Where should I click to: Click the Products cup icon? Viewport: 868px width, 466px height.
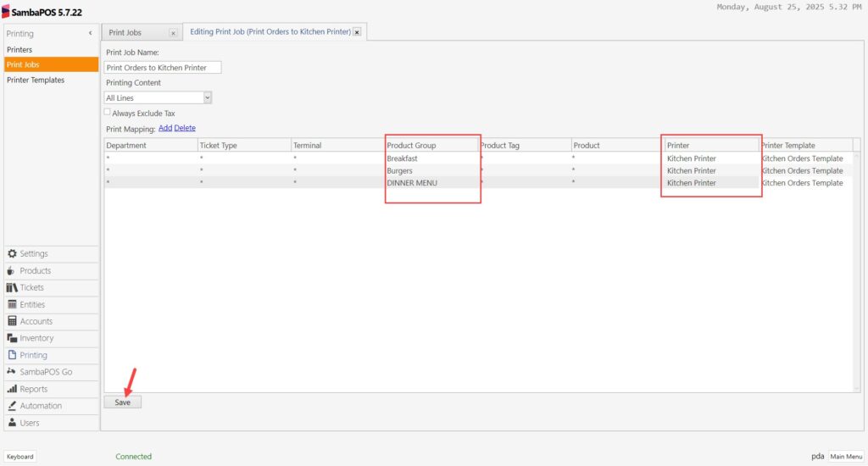point(10,270)
